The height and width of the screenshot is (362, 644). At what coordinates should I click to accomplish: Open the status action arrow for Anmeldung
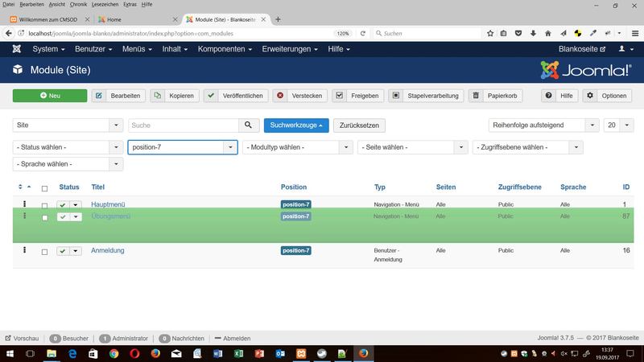[x=76, y=251]
